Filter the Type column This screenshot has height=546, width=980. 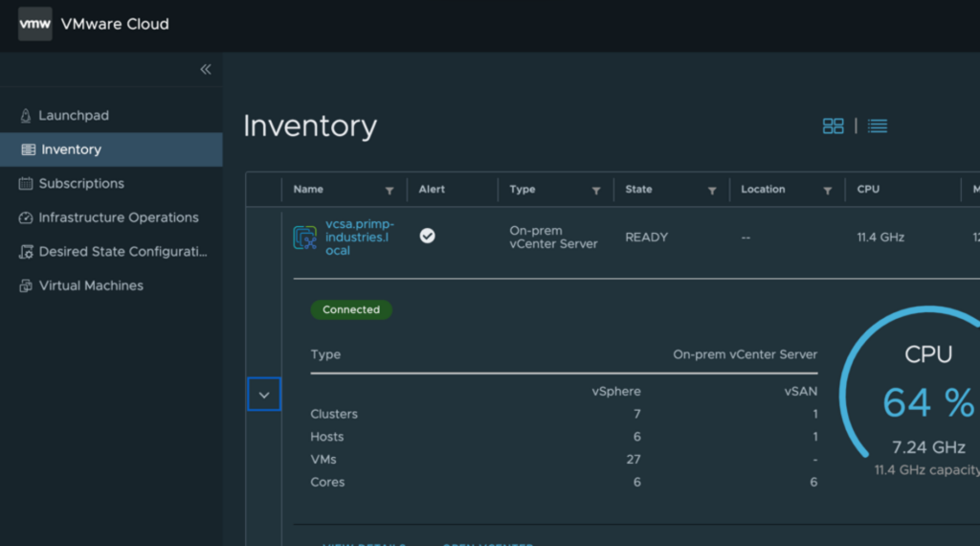point(596,191)
